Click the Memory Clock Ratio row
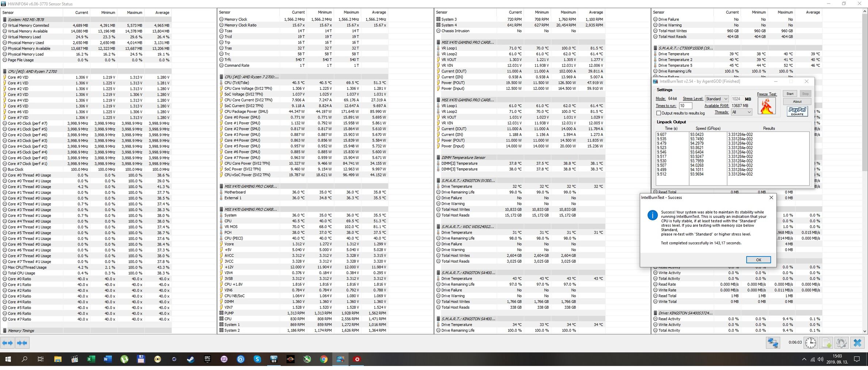This screenshot has height=370, width=868. pyautogui.click(x=304, y=25)
